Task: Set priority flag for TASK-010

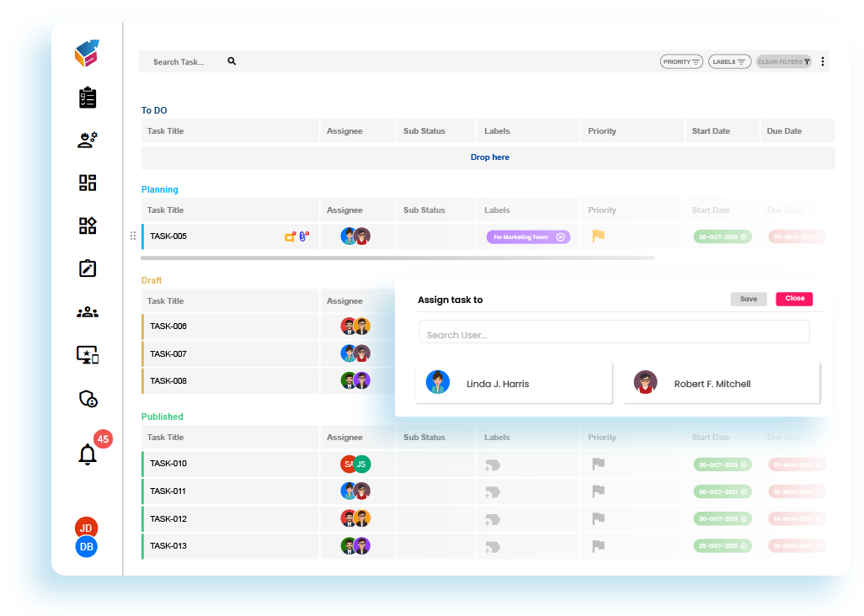Action: pos(599,464)
